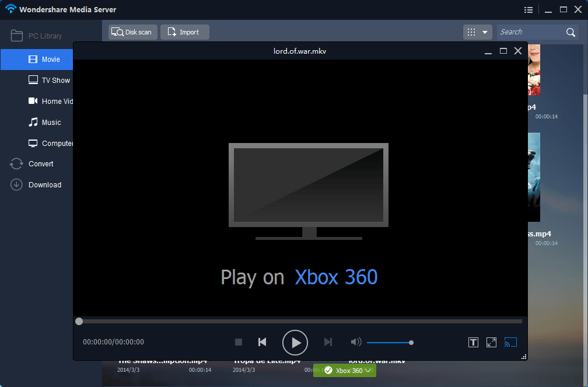Close the lord.of.war.mkv player window
The height and width of the screenshot is (387, 588).
pyautogui.click(x=518, y=51)
